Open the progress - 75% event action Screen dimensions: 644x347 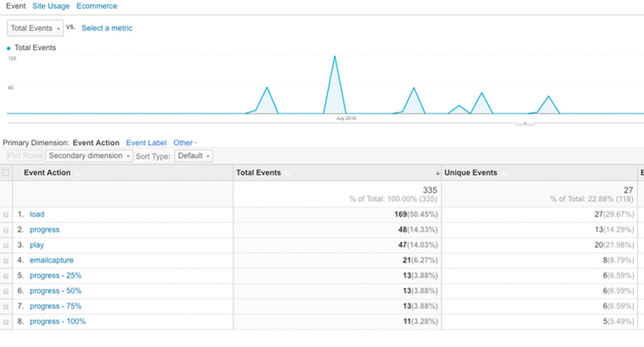click(x=56, y=306)
